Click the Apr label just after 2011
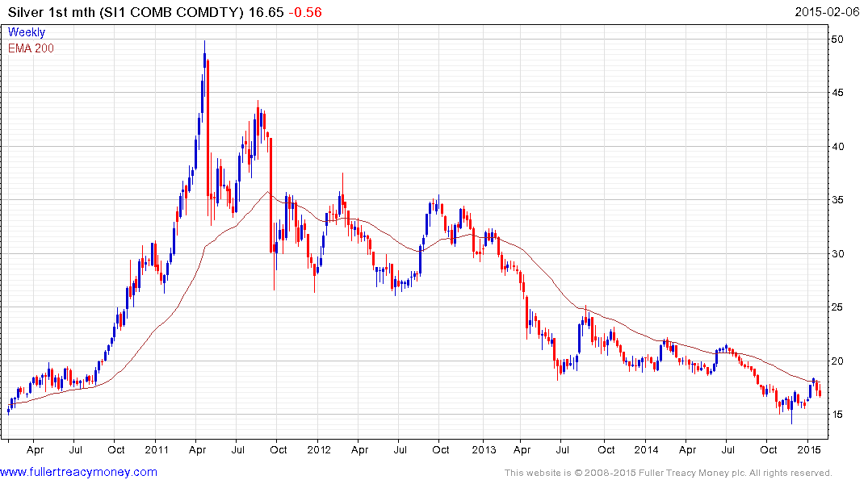868x484 pixels. pyautogui.click(x=198, y=449)
